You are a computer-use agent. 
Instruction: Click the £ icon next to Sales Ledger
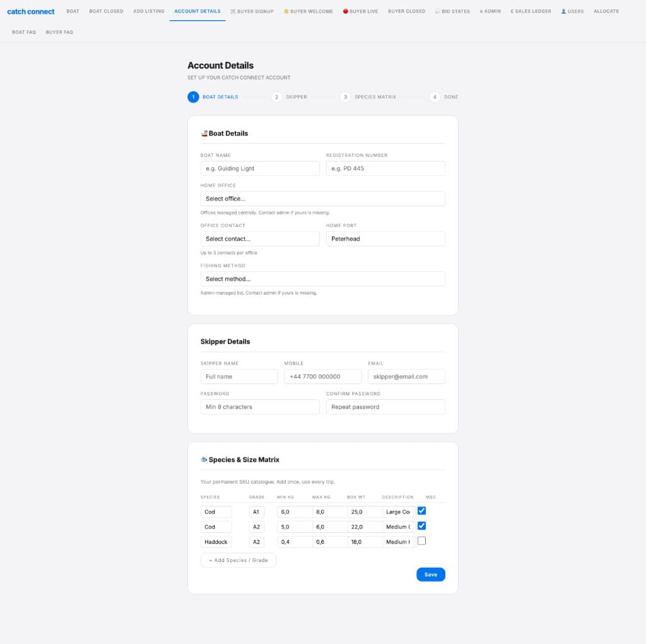coord(512,11)
